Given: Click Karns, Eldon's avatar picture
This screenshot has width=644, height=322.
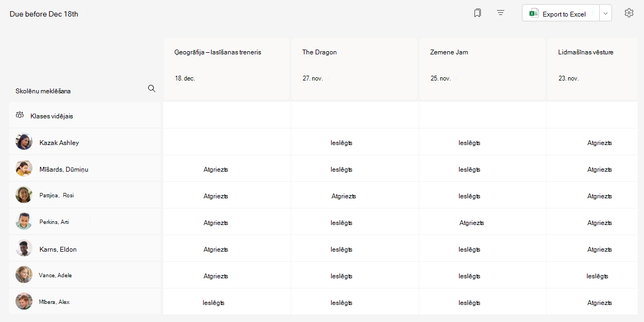Looking at the screenshot, I should (x=24, y=248).
